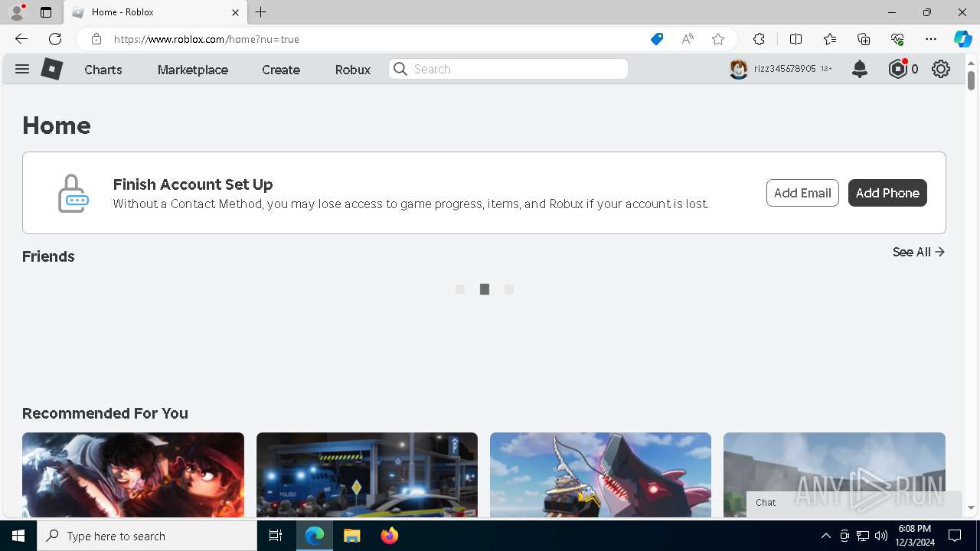Image resolution: width=980 pixels, height=551 pixels.
Task: Open the Windows Start menu
Action: click(x=18, y=536)
